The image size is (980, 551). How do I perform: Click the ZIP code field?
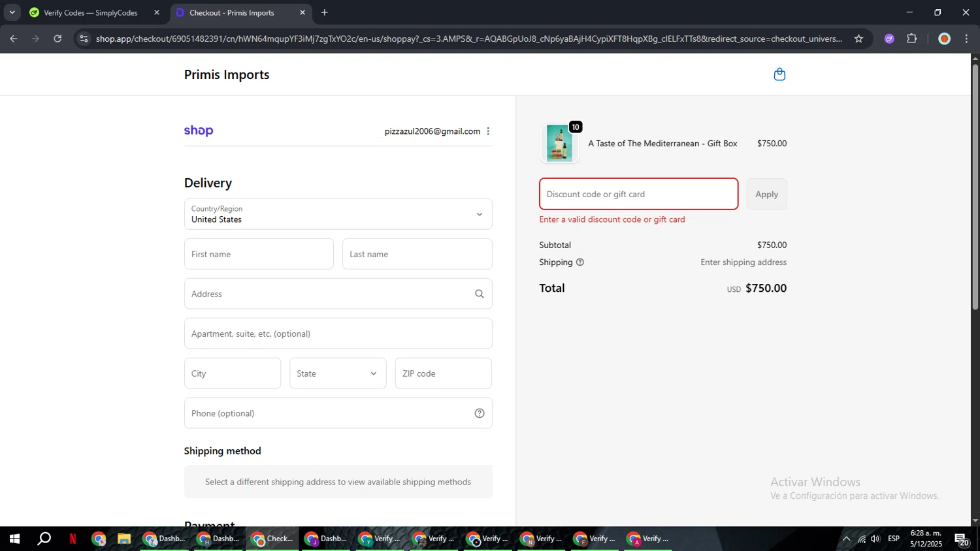click(443, 373)
